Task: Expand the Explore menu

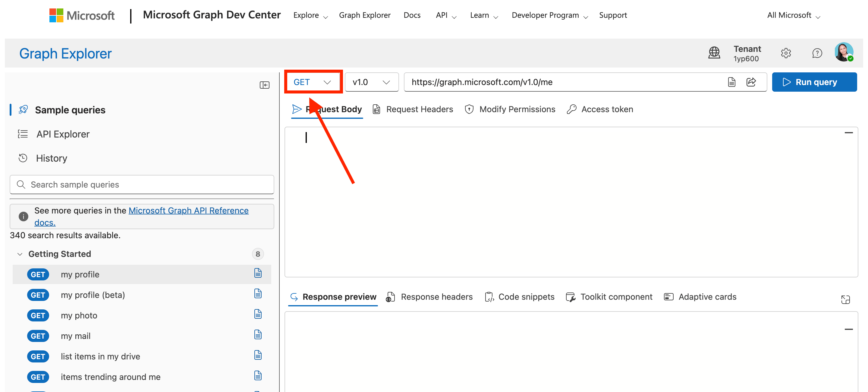Action: coord(310,15)
